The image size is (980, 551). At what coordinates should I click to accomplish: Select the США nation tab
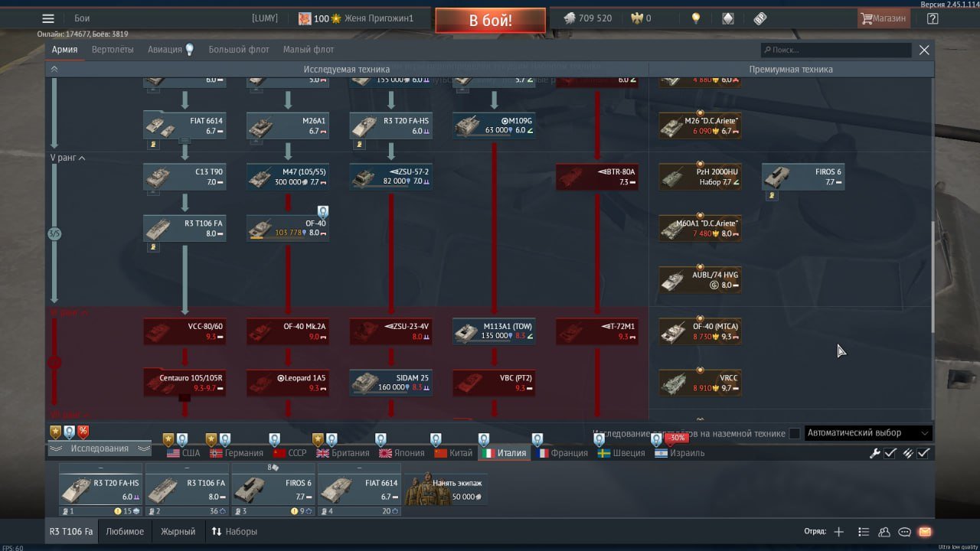click(183, 453)
